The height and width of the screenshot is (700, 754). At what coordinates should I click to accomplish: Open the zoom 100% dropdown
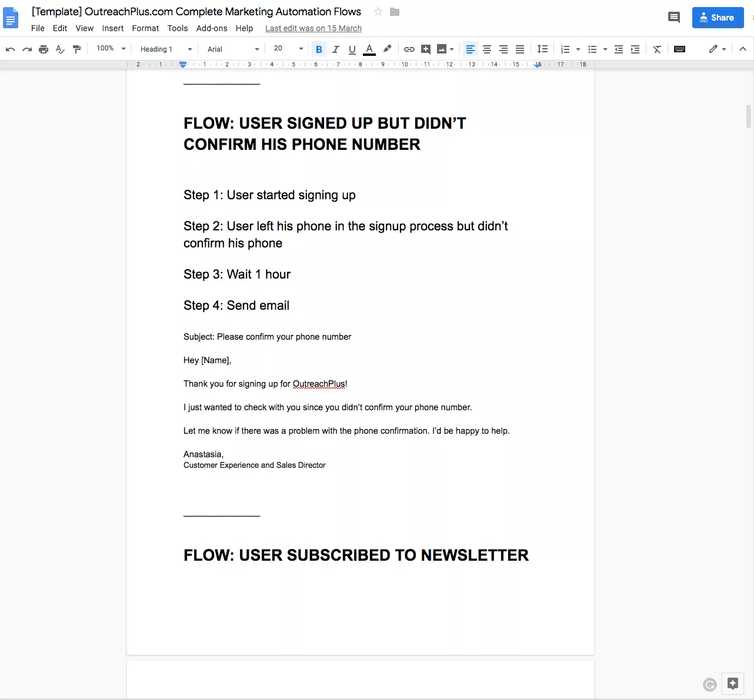pos(111,49)
